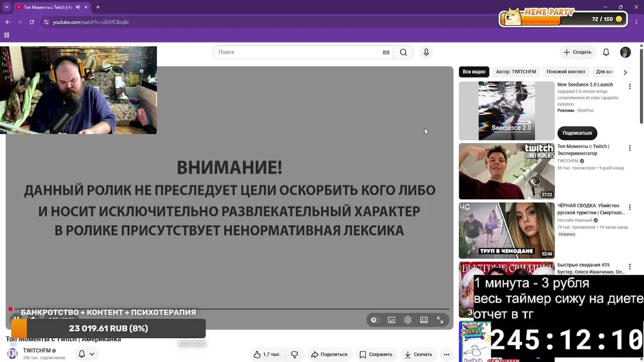The image size is (644, 362).
Task: Open options for Быстрые свидания #35 video
Action: pos(629,267)
